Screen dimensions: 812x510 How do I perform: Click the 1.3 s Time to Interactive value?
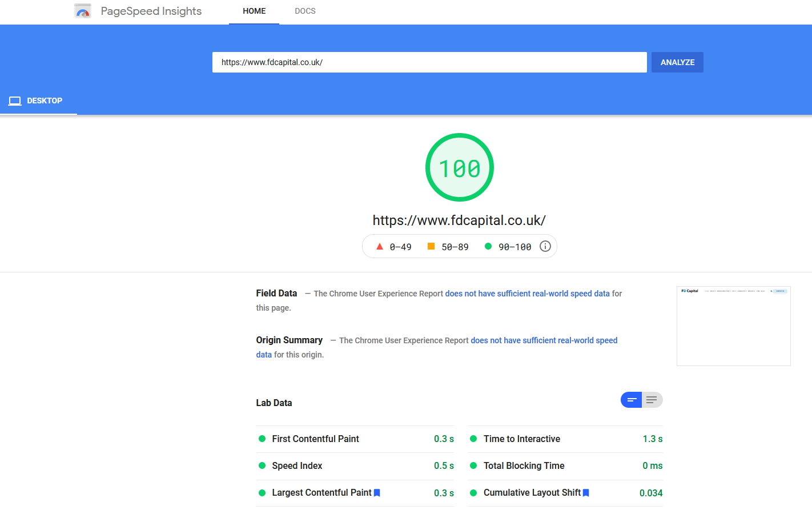point(653,439)
